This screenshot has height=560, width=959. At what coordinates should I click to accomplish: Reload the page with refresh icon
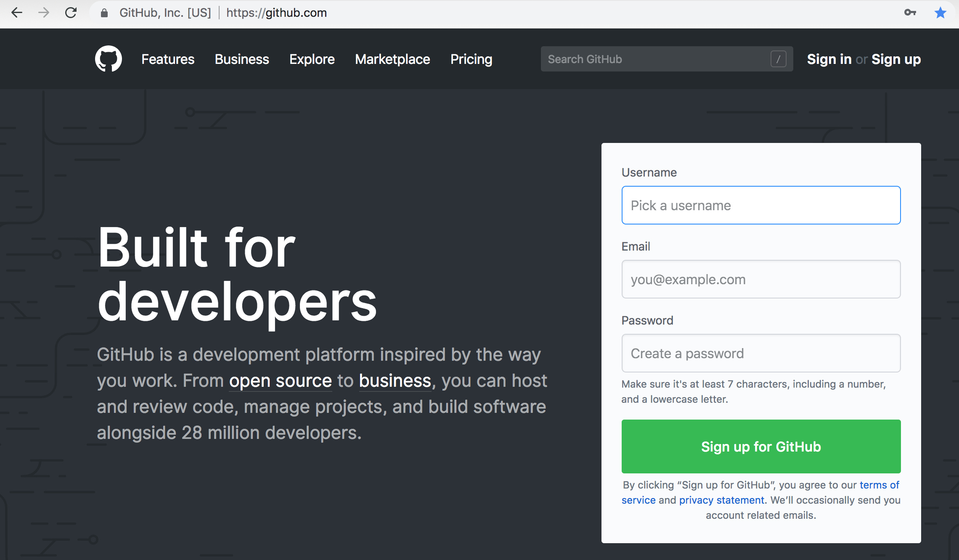coord(71,13)
